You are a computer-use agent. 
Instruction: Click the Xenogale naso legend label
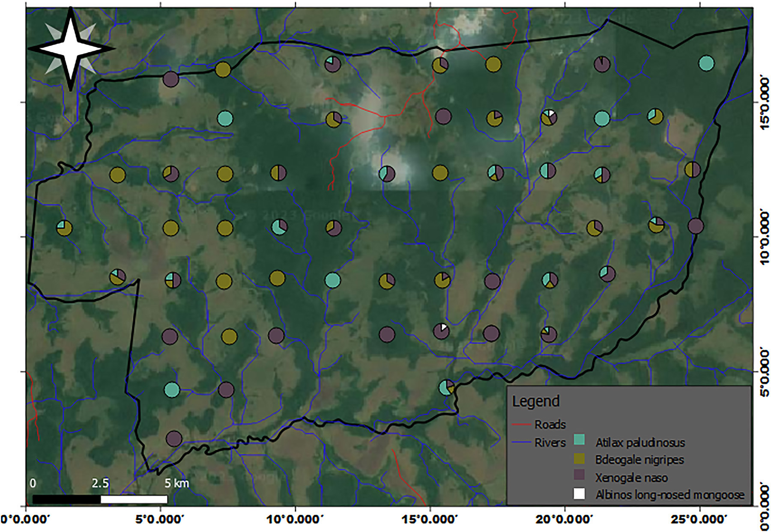tap(631, 477)
